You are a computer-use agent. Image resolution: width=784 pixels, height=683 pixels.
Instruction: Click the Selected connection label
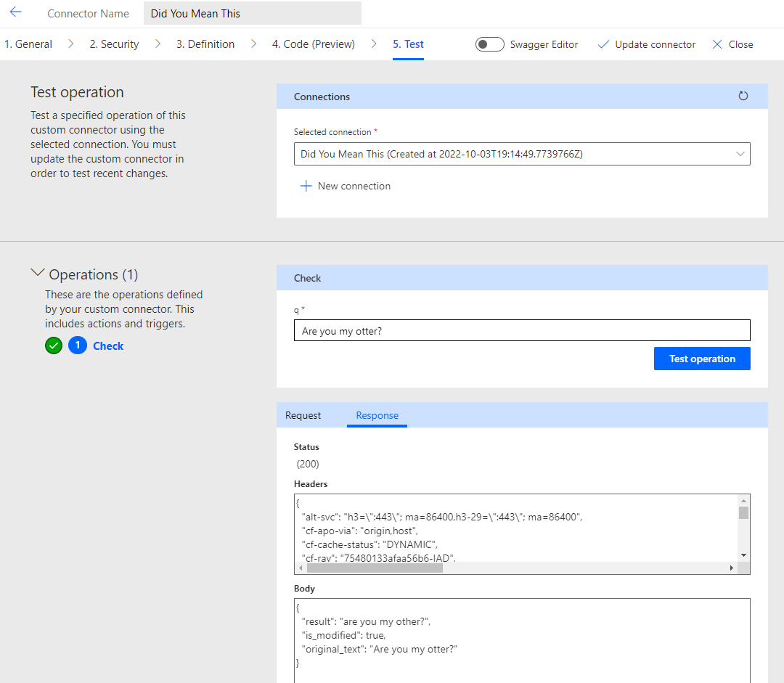pyautogui.click(x=332, y=132)
